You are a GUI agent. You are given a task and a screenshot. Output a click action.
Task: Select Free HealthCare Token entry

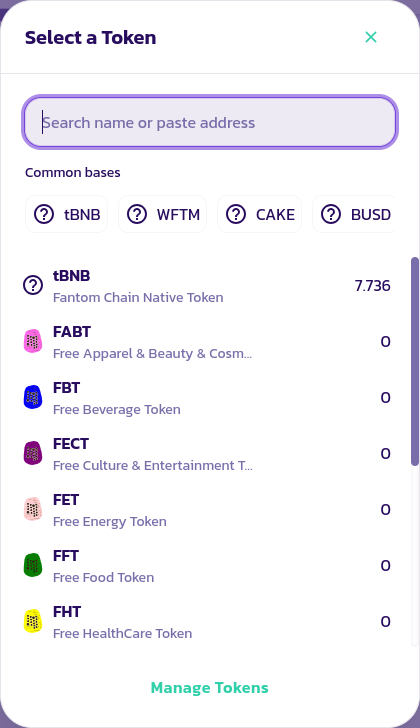207,622
